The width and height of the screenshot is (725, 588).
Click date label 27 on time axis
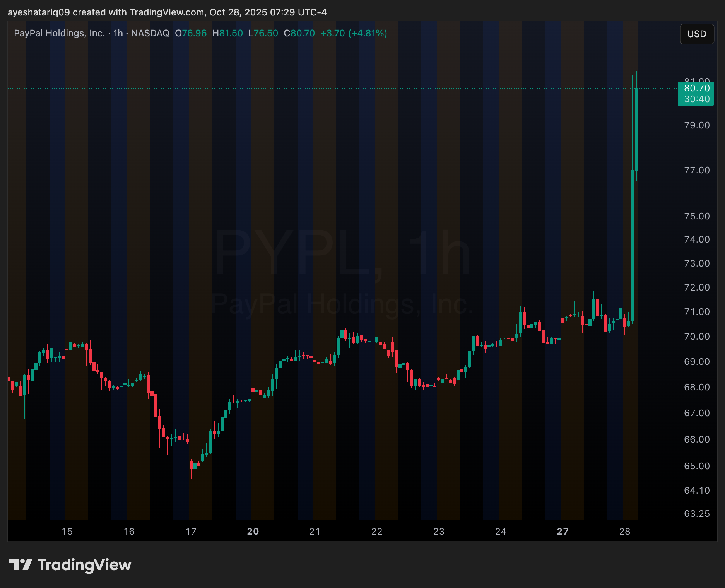click(x=563, y=532)
